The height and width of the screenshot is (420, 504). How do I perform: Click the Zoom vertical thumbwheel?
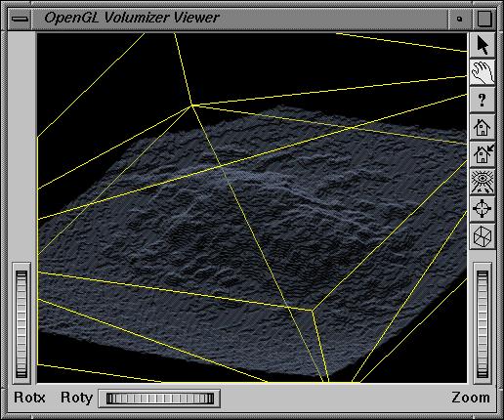(x=483, y=324)
